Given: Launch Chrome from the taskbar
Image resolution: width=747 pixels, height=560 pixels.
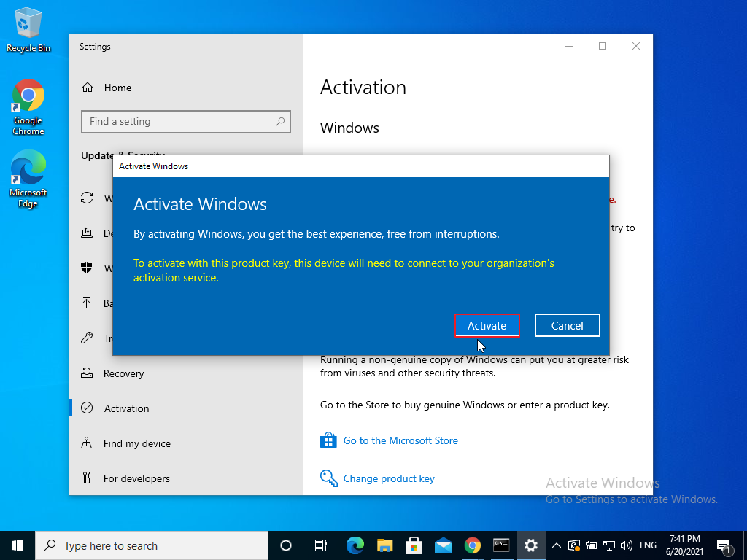Looking at the screenshot, I should (x=473, y=545).
